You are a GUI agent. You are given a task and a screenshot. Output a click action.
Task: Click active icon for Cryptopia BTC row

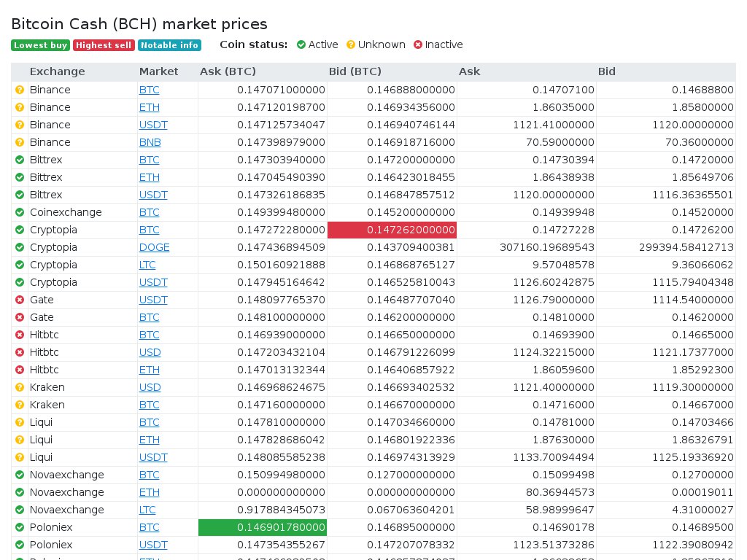click(x=20, y=230)
